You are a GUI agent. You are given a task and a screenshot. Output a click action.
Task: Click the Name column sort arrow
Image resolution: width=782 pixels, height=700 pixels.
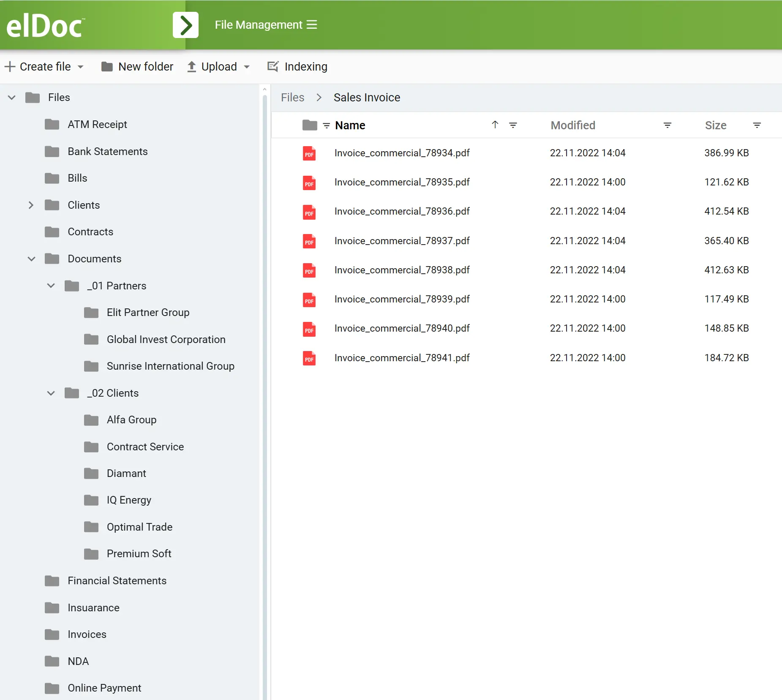495,125
